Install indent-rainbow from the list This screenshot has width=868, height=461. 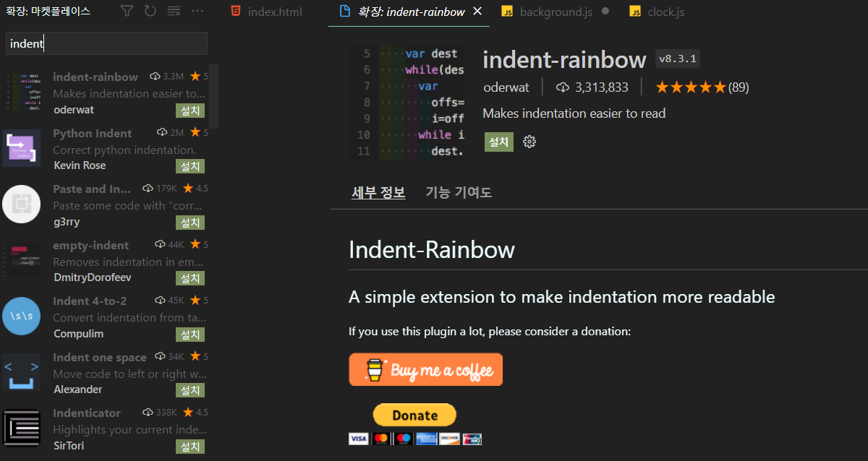point(190,110)
